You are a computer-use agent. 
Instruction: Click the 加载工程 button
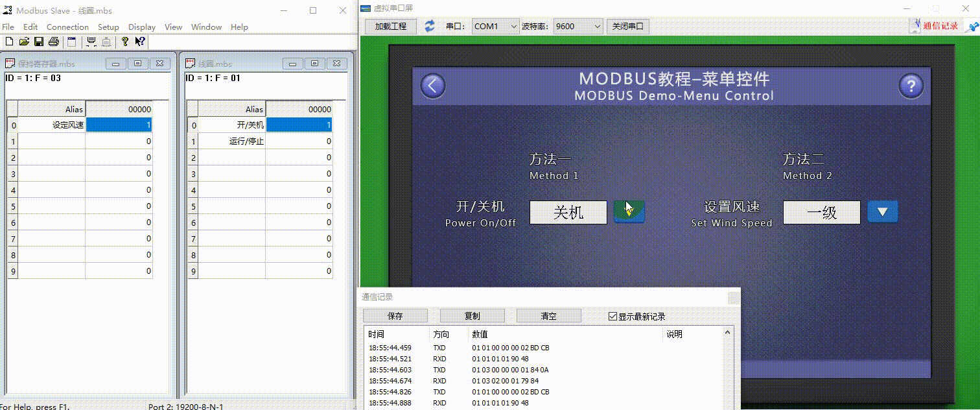point(391,27)
